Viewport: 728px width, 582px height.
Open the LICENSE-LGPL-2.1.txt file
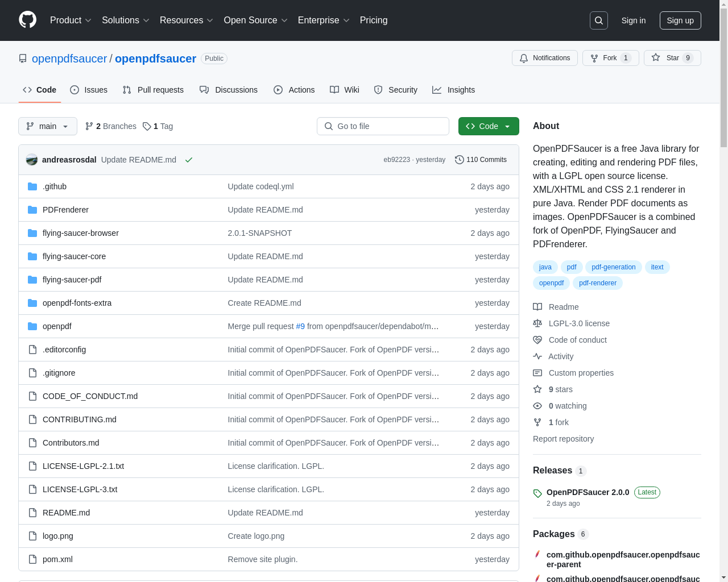click(83, 466)
